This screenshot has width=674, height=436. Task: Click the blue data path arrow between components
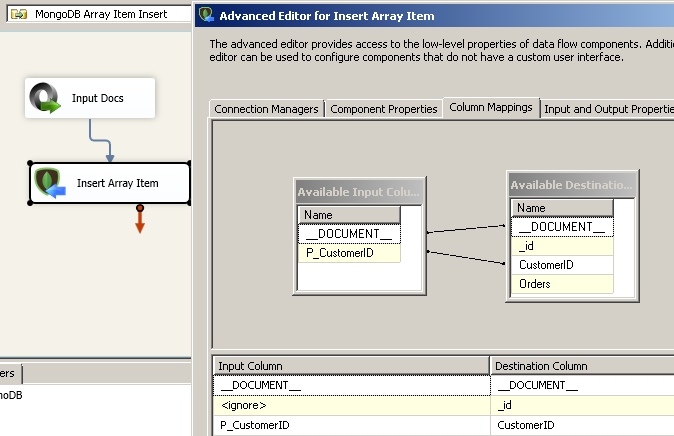101,140
